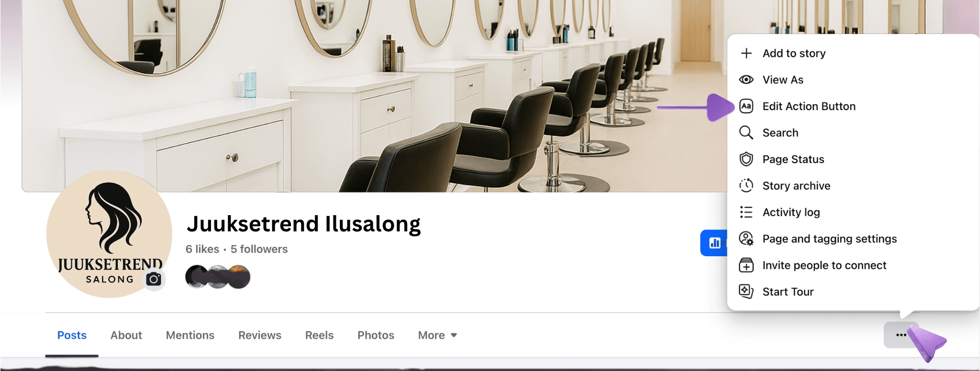The image size is (980, 371).
Task: Click the Aa icon for Edit Action Button
Action: pos(746,106)
